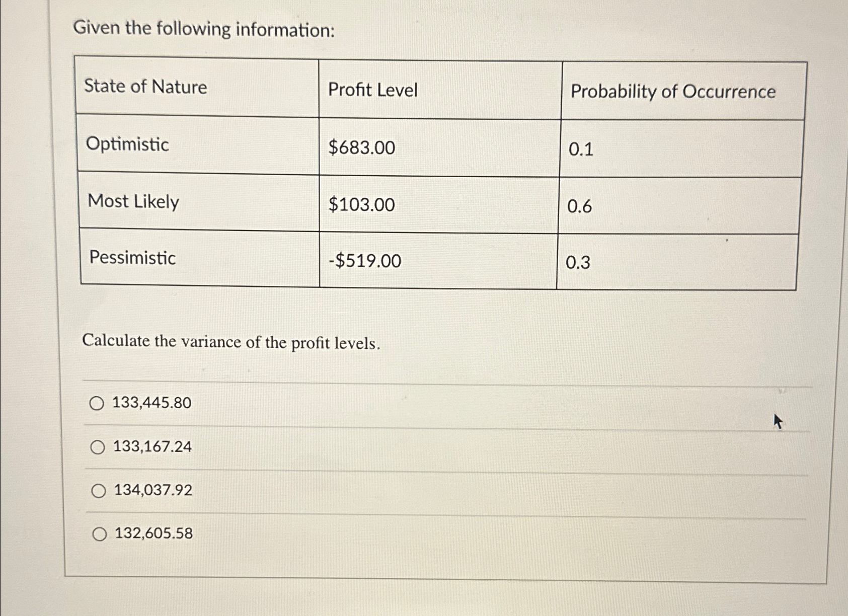The width and height of the screenshot is (848, 616).
Task: Click the variance question instruction line
Action: pos(230,342)
